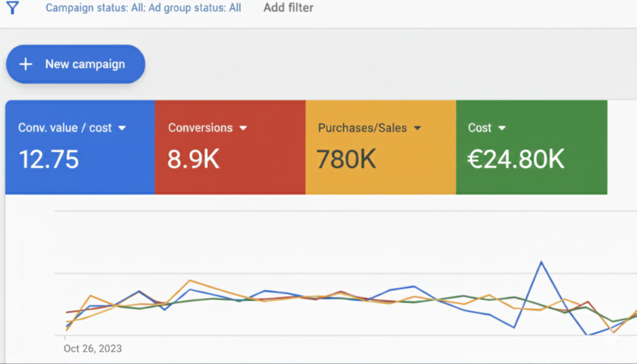Toggle the green Cost scorecard
Image resolution: width=637 pixels, height=364 pixels.
coord(531,178)
